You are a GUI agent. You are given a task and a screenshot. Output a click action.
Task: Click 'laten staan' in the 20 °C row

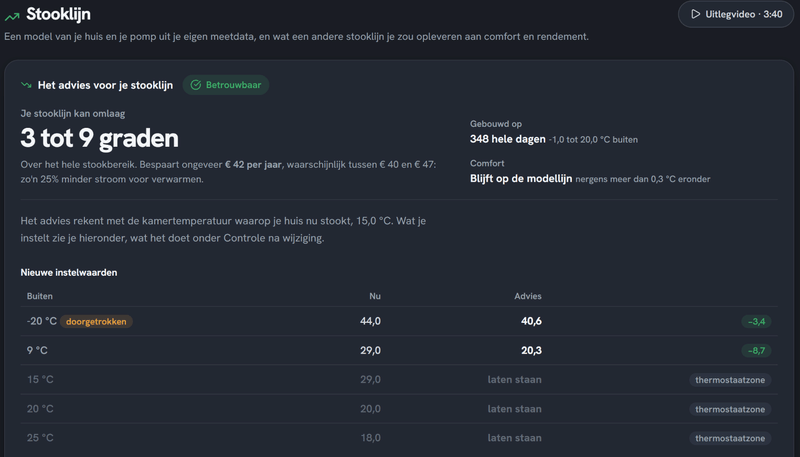515,409
